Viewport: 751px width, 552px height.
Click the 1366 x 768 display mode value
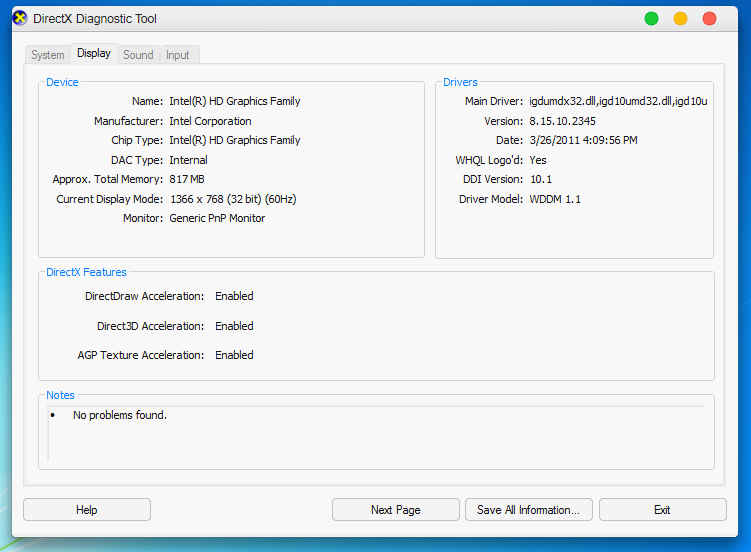tap(233, 199)
